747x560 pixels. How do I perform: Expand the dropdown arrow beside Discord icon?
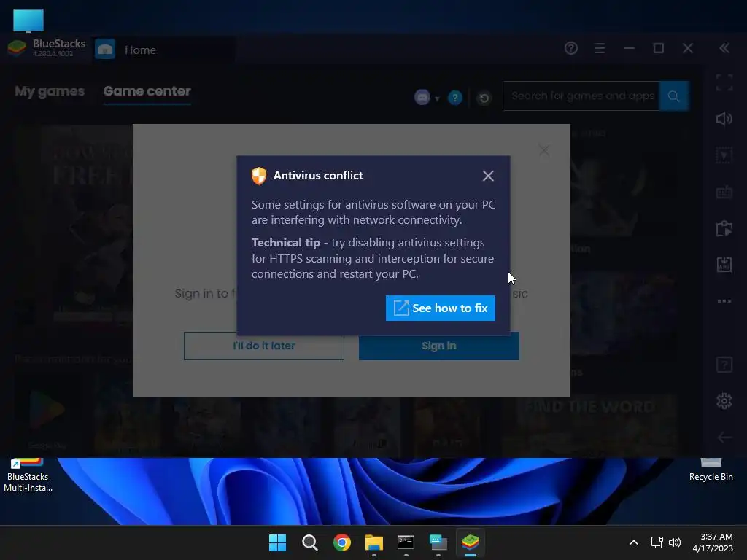tap(437, 99)
